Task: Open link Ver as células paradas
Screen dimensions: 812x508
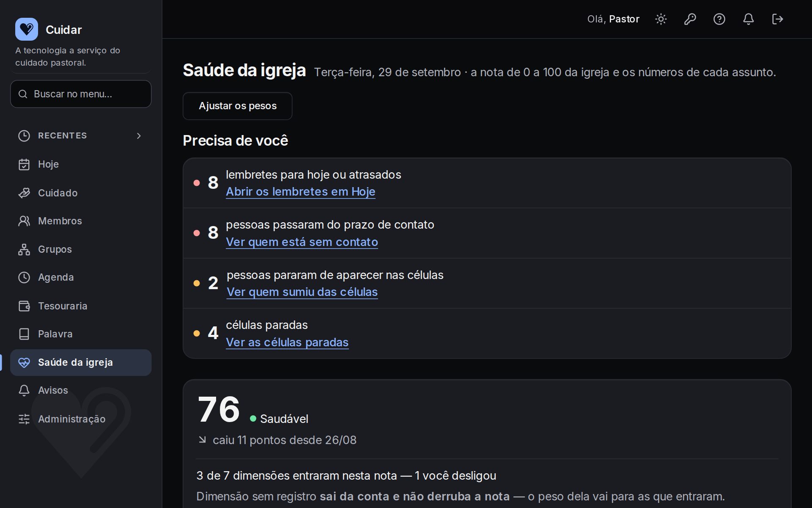Action: point(287,342)
